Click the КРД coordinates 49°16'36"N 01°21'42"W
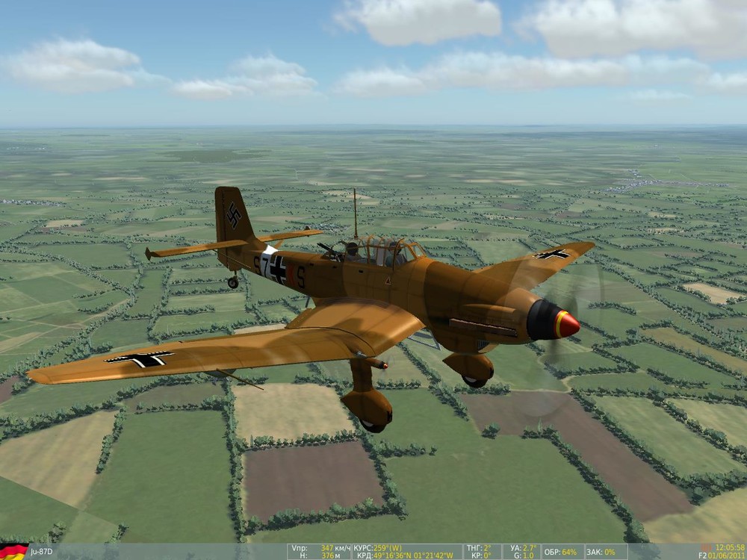747x560 pixels. coord(415,556)
